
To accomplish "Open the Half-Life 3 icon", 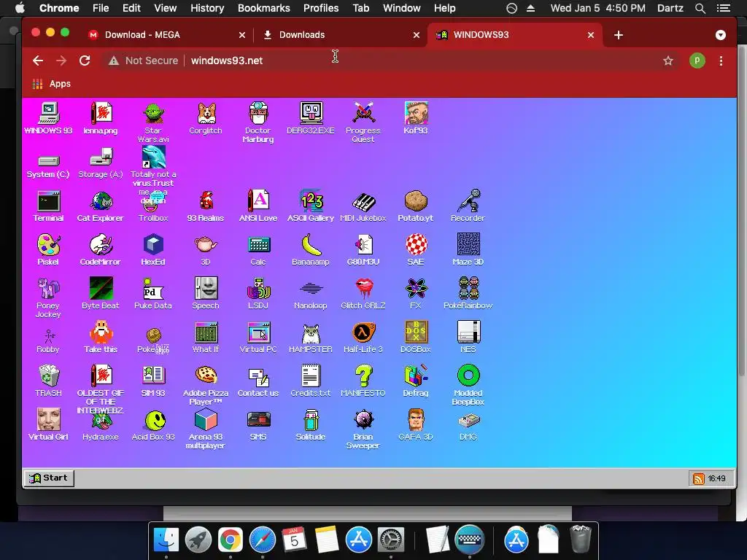I will point(363,338).
